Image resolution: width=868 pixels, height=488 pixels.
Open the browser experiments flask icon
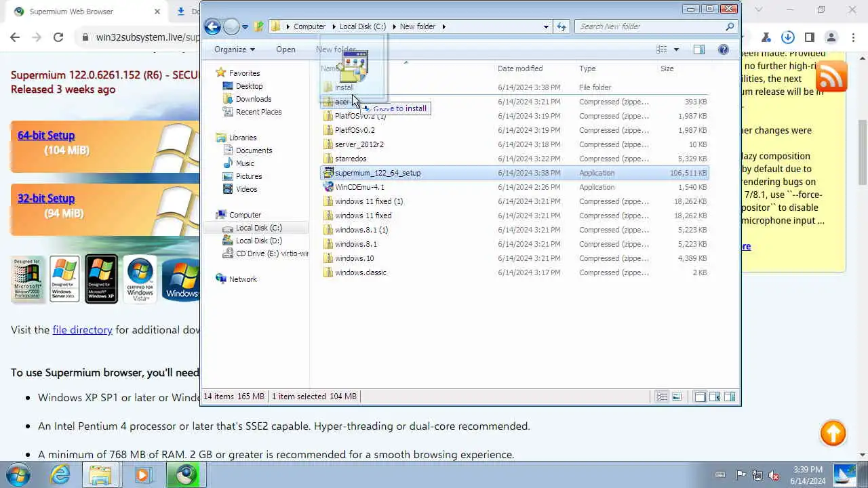tap(766, 37)
